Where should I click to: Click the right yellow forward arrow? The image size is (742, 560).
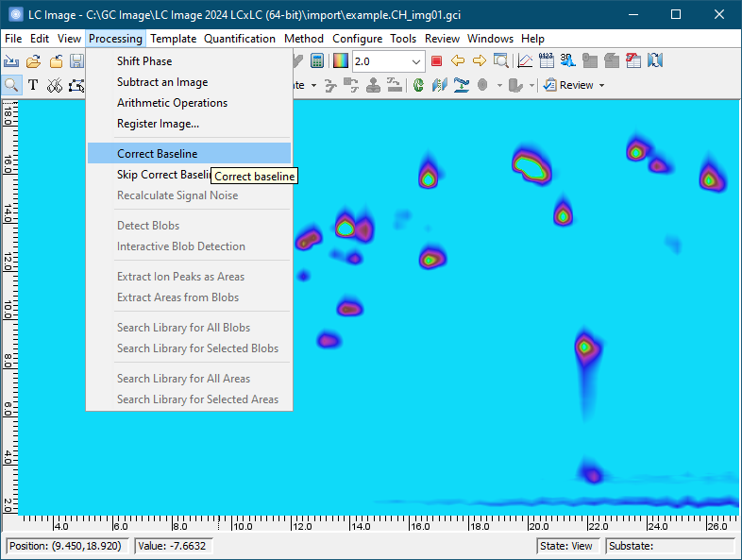pyautogui.click(x=480, y=61)
